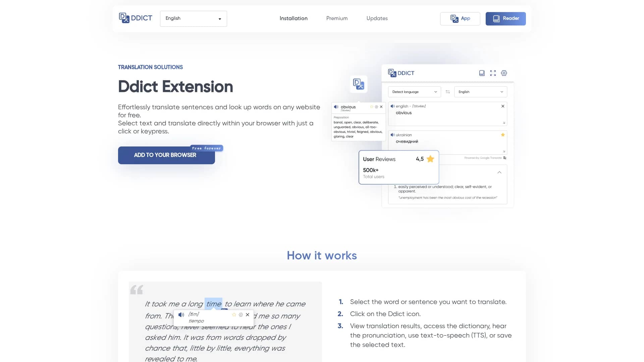Play the ukrainian translation speaker icon

point(392,135)
